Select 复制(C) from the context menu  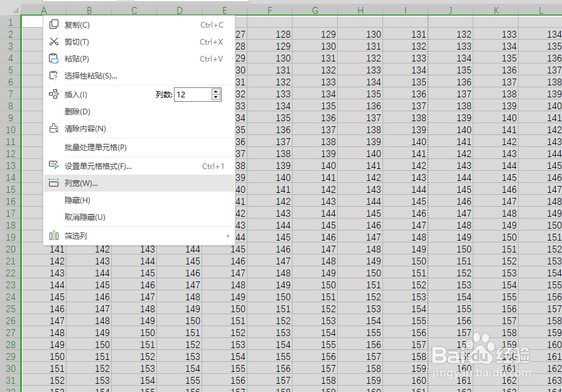click(139, 24)
